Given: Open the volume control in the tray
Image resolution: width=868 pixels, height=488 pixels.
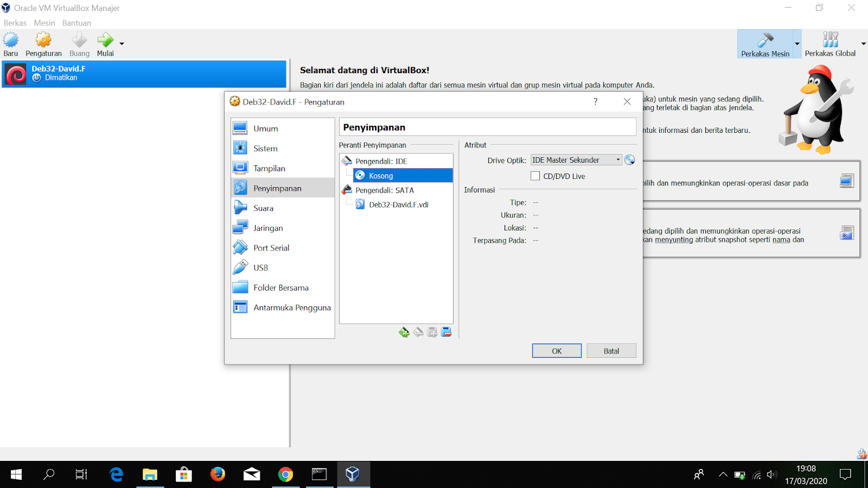Looking at the screenshot, I should pyautogui.click(x=772, y=475).
